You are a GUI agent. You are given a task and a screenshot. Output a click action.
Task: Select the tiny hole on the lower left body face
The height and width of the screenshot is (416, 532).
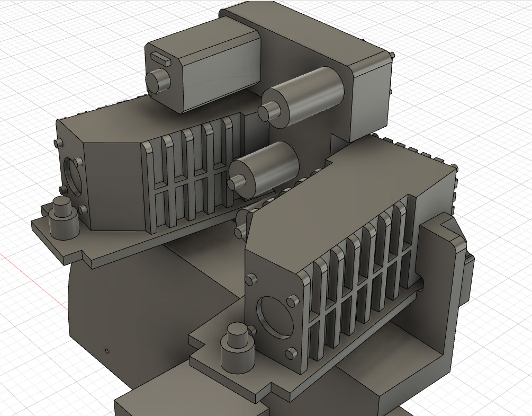pyautogui.click(x=106, y=351)
